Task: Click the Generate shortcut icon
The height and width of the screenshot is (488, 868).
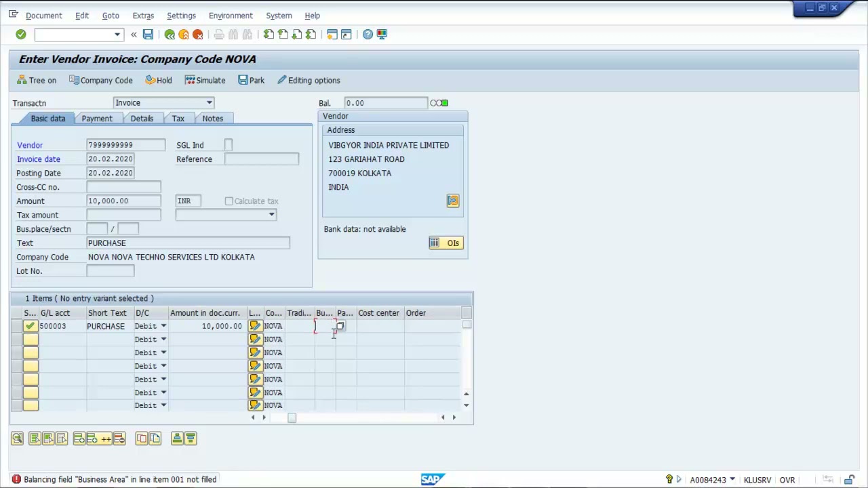Action: click(346, 34)
